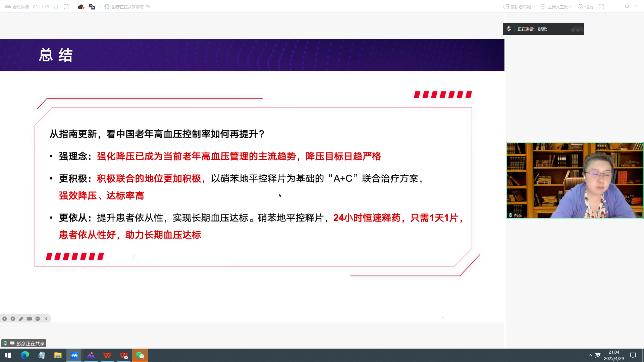Click the 彭彦正在共享 status chip
644x362 pixels.
coord(23,343)
